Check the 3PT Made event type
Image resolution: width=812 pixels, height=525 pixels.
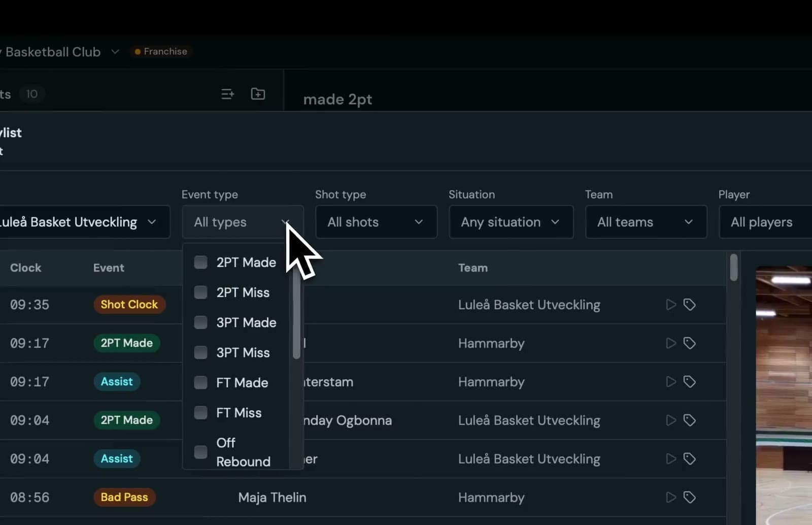tap(201, 322)
